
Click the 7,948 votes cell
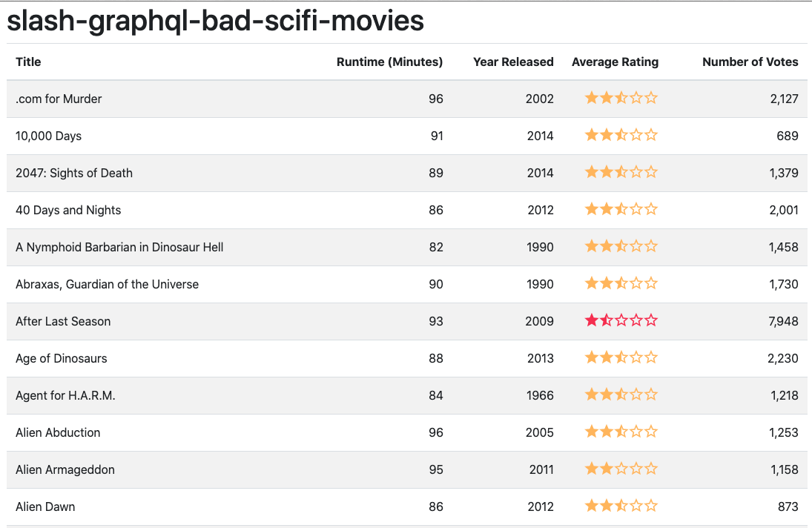click(784, 321)
